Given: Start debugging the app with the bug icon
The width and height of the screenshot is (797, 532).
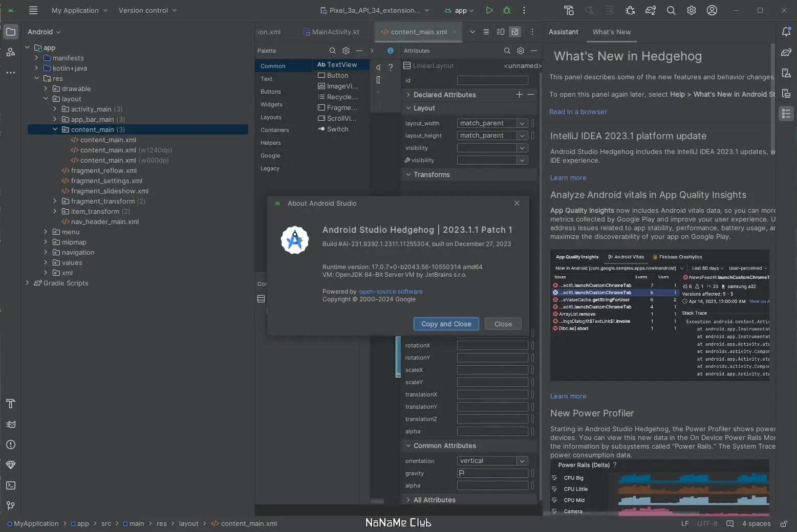Looking at the screenshot, I should (x=507, y=10).
